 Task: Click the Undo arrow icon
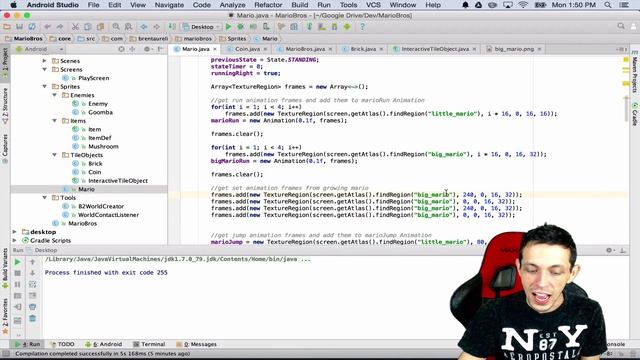47,27
